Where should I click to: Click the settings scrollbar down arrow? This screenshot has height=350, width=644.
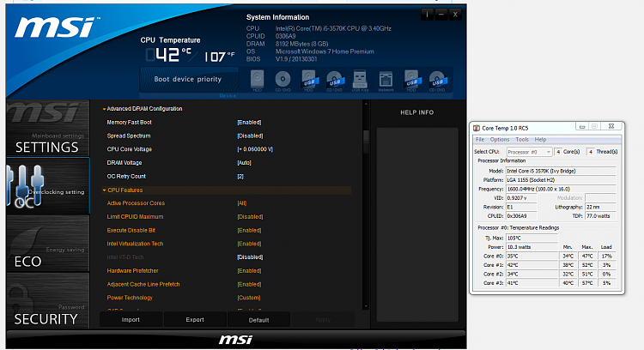click(x=366, y=306)
